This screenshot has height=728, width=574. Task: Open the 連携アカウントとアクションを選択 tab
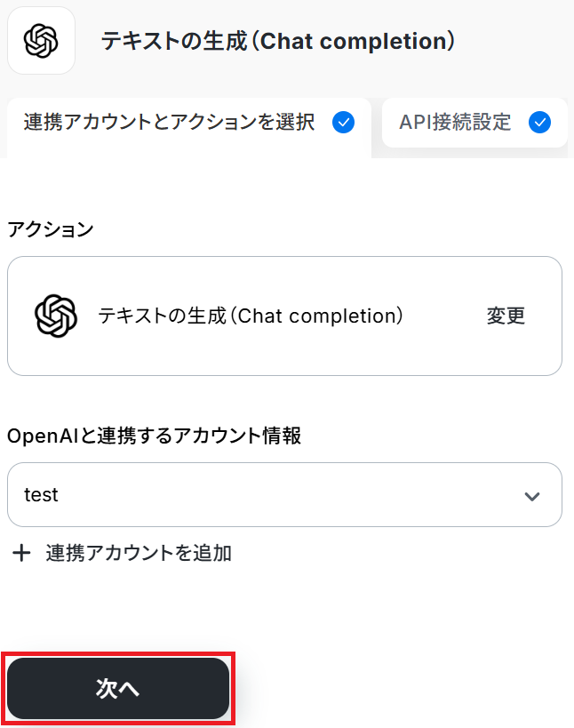coord(169,123)
